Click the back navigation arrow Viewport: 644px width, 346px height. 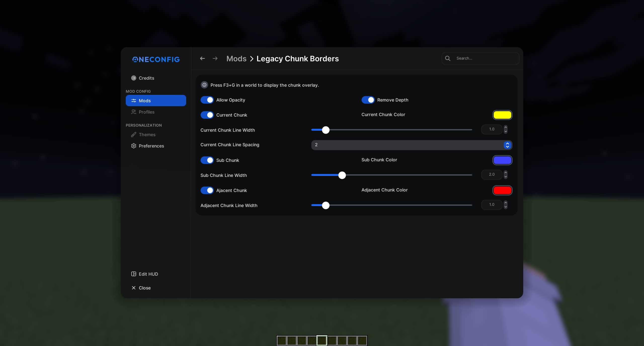(203, 58)
